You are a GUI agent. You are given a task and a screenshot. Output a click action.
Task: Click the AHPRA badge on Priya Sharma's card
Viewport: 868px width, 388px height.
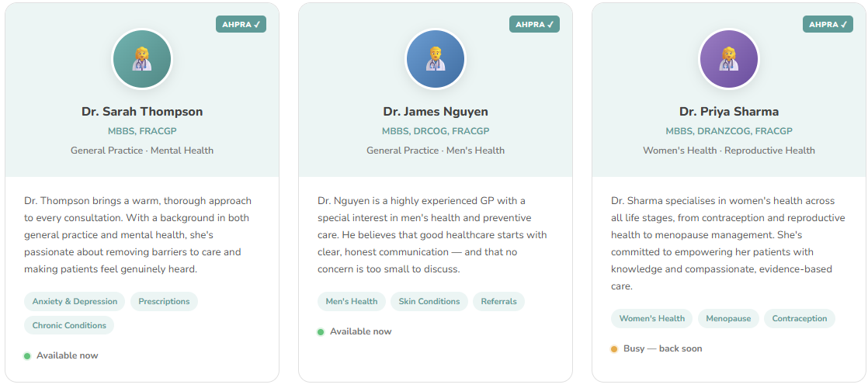(828, 24)
